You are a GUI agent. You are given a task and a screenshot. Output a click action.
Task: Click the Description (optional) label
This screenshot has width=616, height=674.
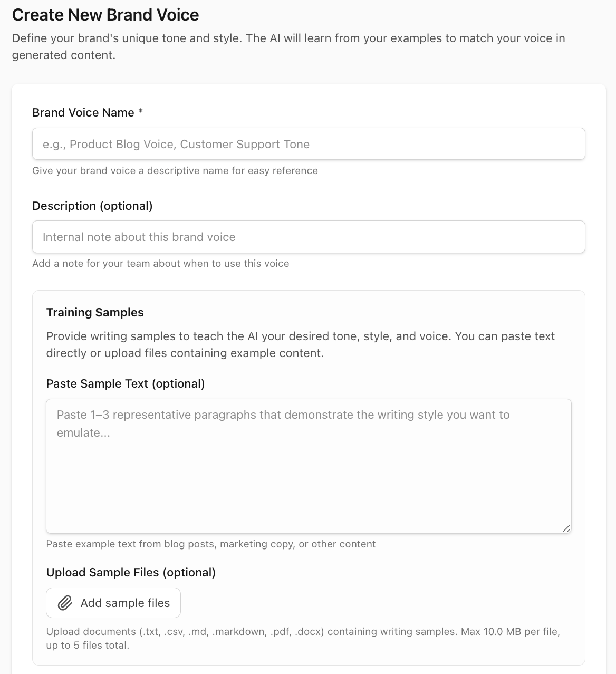tap(93, 206)
